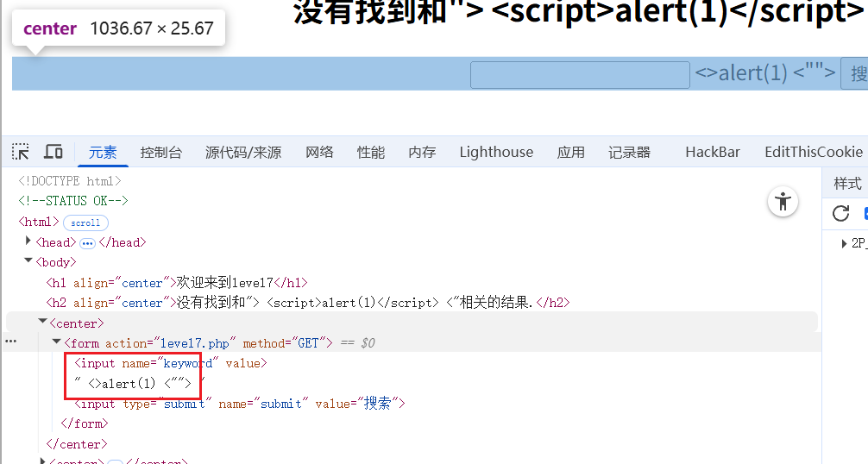868x464 pixels.
Task: Collapse the form node triangle
Action: click(x=56, y=342)
